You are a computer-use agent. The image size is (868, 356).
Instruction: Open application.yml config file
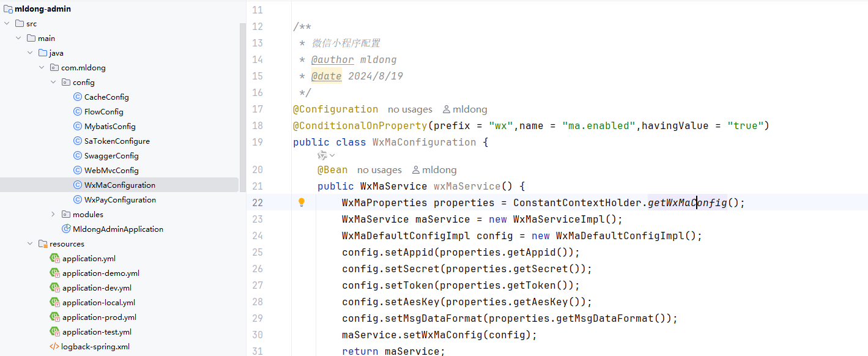pos(89,258)
